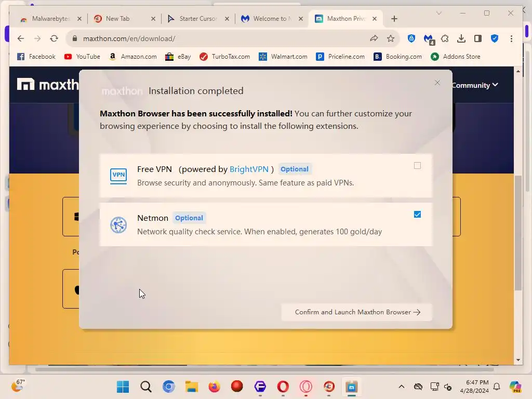Open the TurboTax.com bookmark
Viewport: 532px width, 399px height.
click(224, 57)
